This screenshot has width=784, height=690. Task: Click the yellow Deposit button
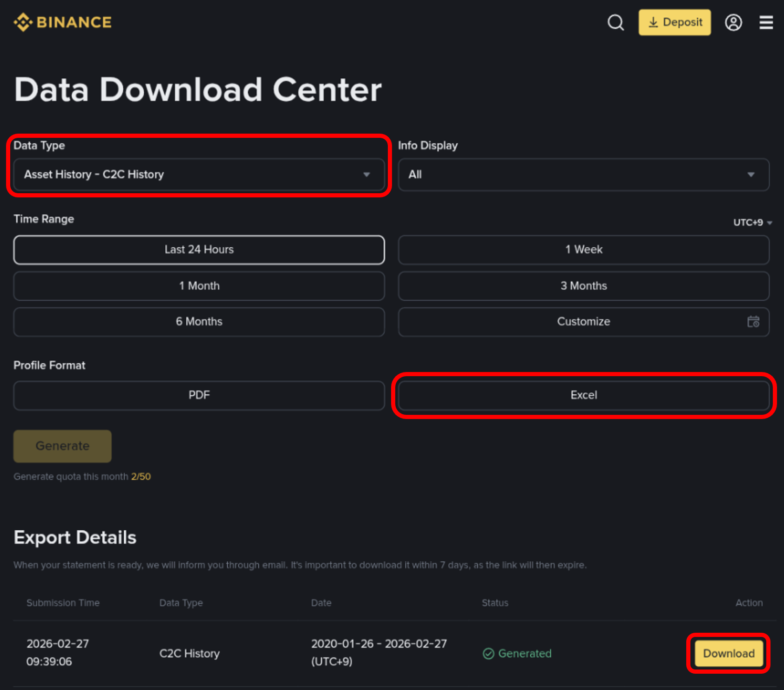(x=675, y=22)
